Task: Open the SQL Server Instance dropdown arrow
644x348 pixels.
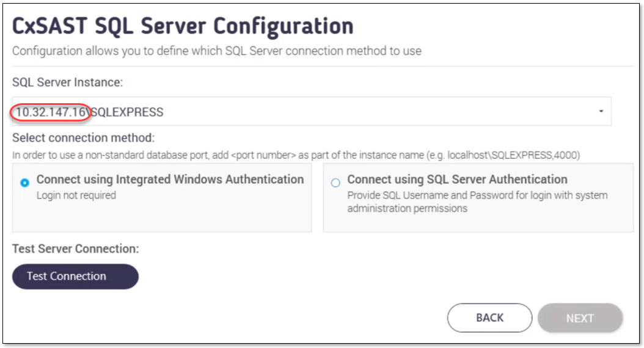Action: (x=601, y=112)
